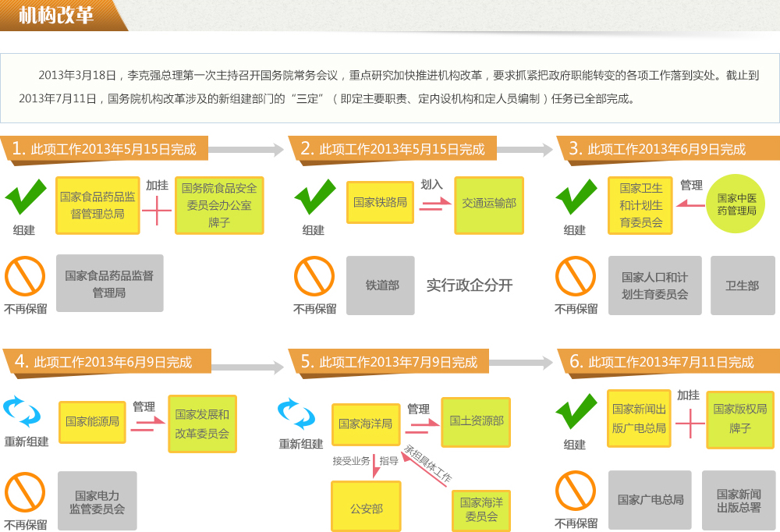Click red arrows pointing to 国土资源部
The height and width of the screenshot is (532, 780).
point(422,426)
